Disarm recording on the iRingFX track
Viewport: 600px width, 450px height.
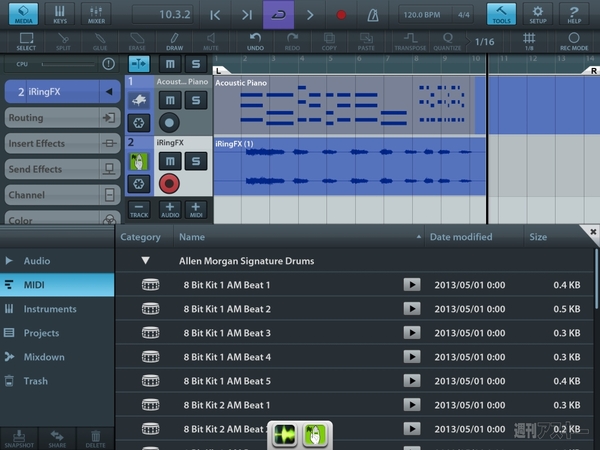pos(169,184)
